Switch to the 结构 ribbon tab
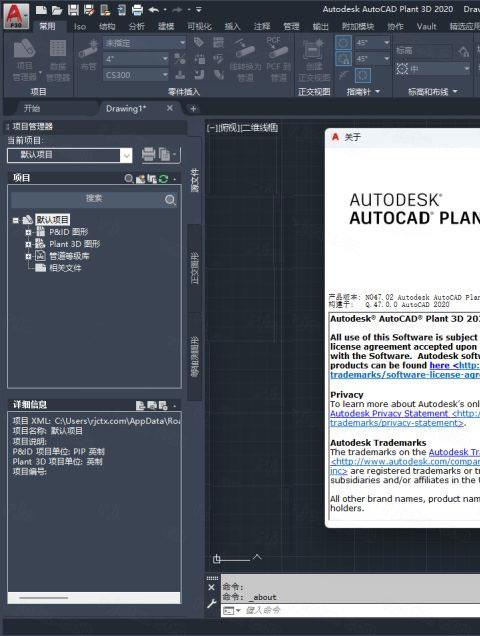 point(107,27)
